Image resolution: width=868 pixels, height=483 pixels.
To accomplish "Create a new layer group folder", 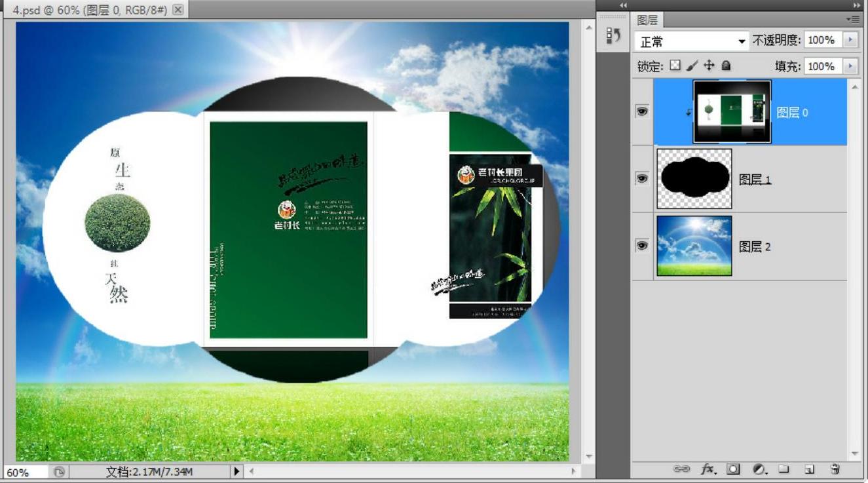I will 784,469.
